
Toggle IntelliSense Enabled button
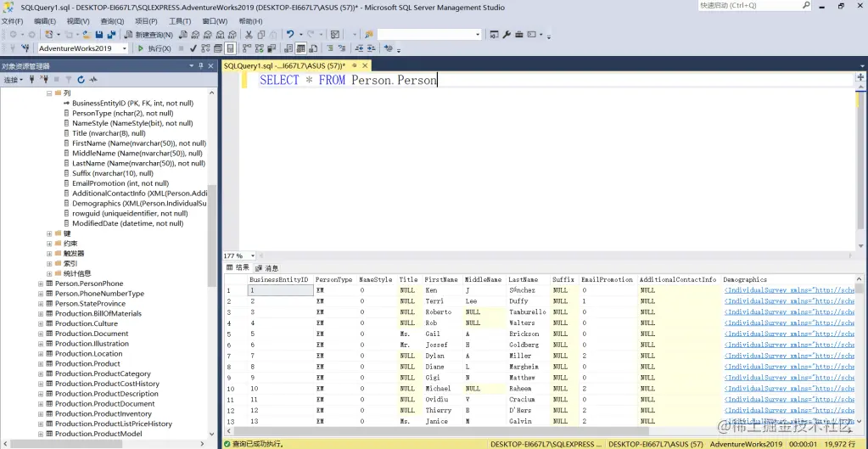tap(230, 48)
